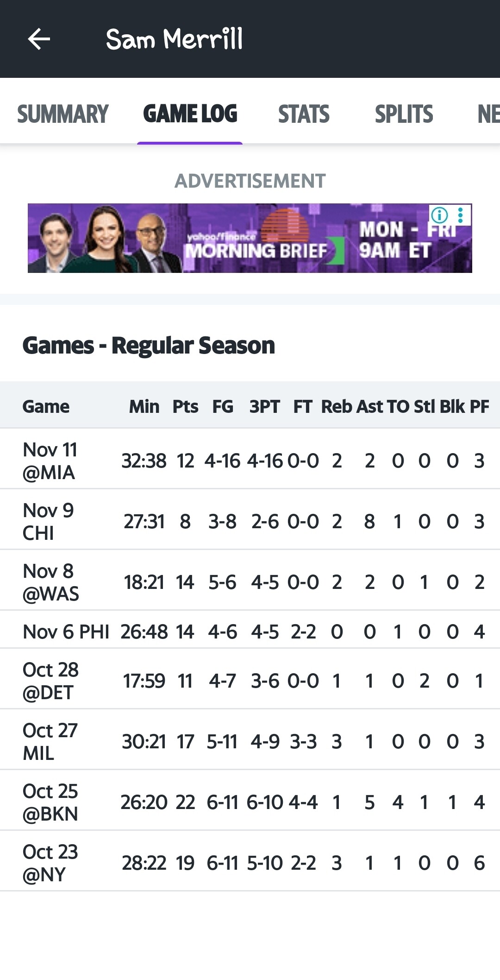Screen dimensions: 500x980
Task: Tap the back arrow icon
Action: click(39, 39)
